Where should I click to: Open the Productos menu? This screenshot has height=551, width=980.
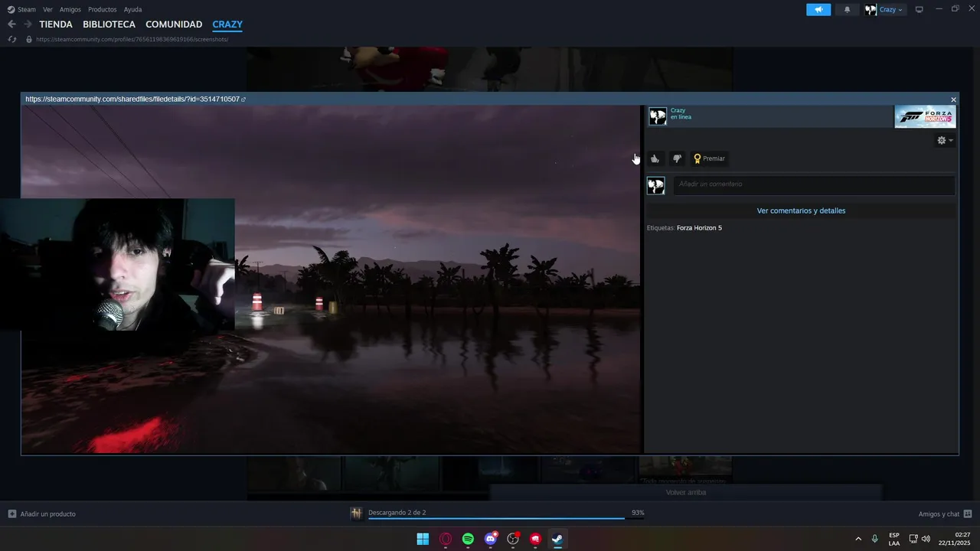point(102,9)
